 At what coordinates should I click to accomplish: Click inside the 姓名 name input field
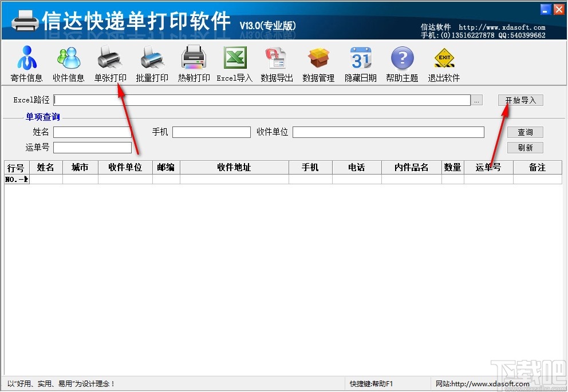point(92,132)
